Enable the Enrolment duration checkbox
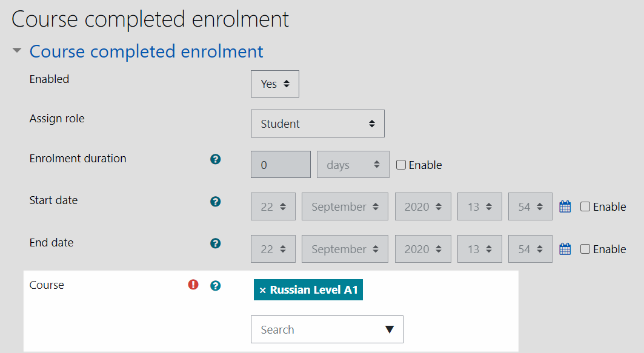 click(x=402, y=164)
